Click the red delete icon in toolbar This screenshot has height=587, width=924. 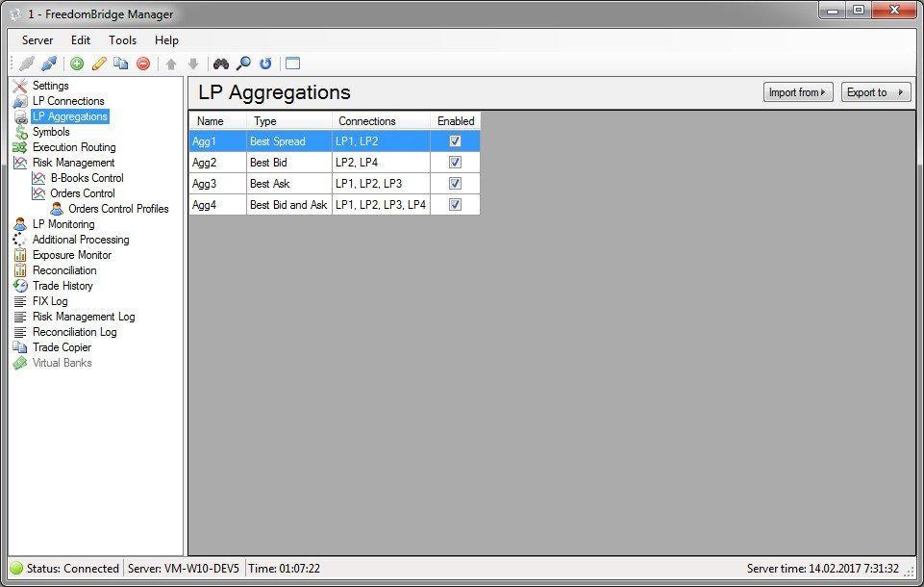(x=143, y=64)
